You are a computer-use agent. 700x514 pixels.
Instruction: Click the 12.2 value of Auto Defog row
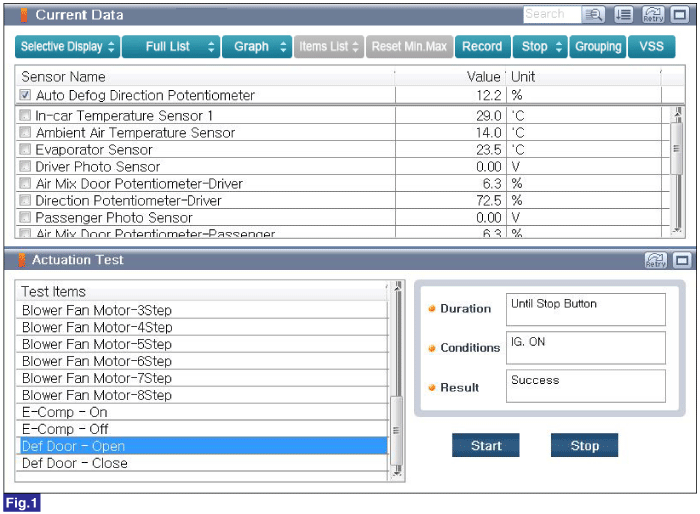click(x=489, y=95)
